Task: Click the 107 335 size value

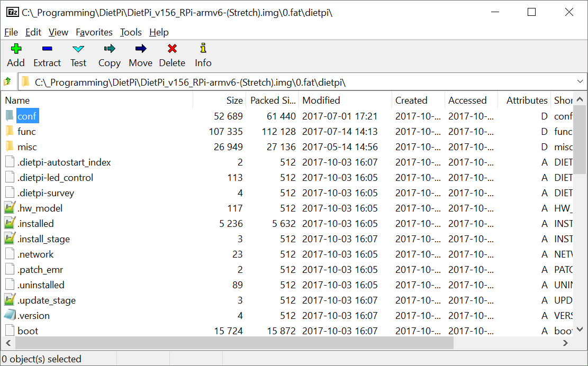Action: click(226, 132)
